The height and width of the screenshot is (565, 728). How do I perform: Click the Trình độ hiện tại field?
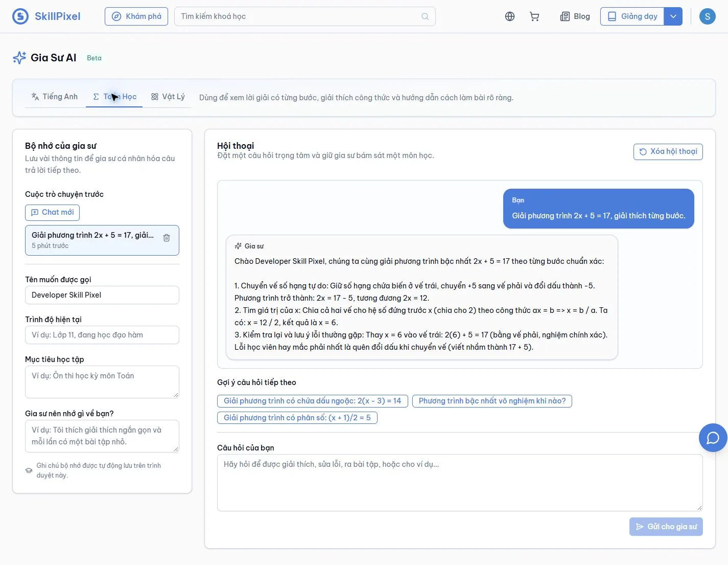102,335
